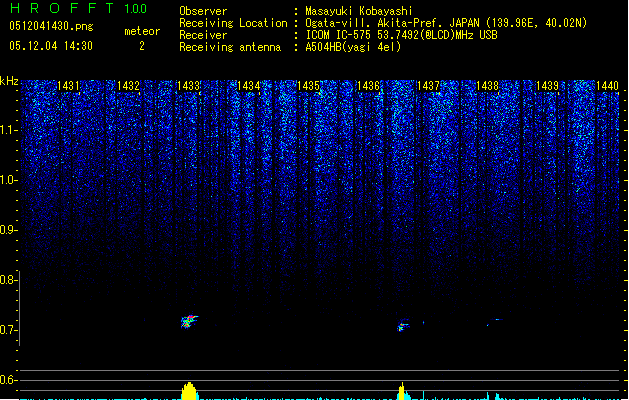Click the Receiving antenna label
Screen dimensions: 629x400
click(230, 47)
